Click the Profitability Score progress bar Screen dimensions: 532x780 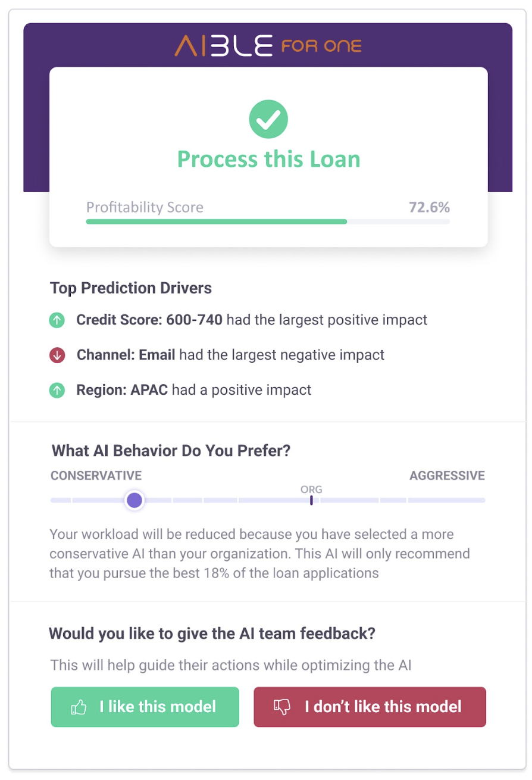pyautogui.click(x=268, y=221)
